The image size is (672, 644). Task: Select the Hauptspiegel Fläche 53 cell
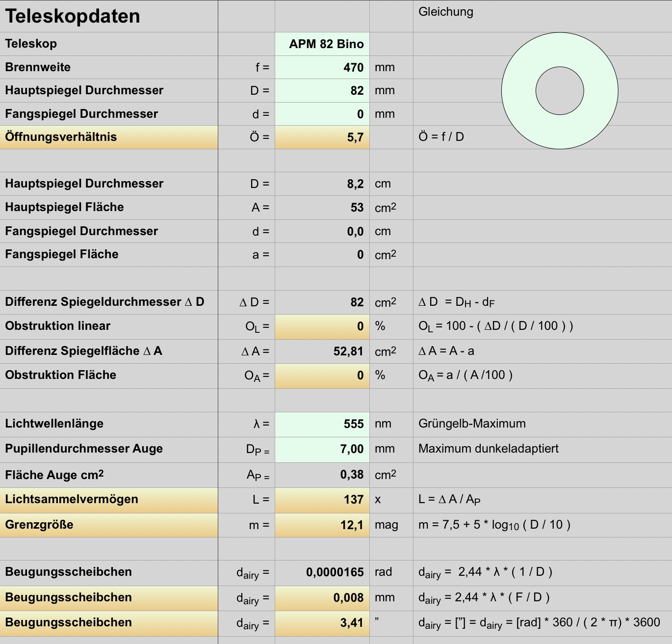click(322, 208)
